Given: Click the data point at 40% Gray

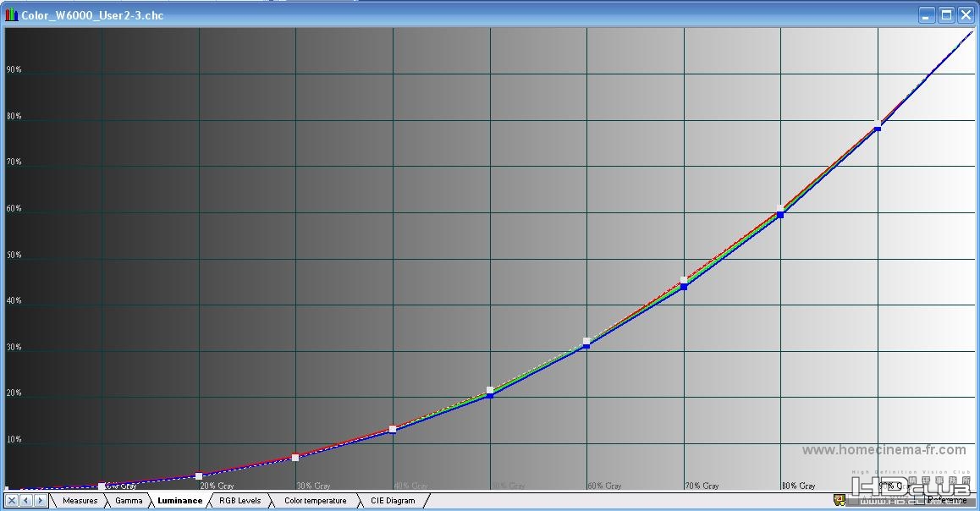Looking at the screenshot, I should click(x=393, y=429).
